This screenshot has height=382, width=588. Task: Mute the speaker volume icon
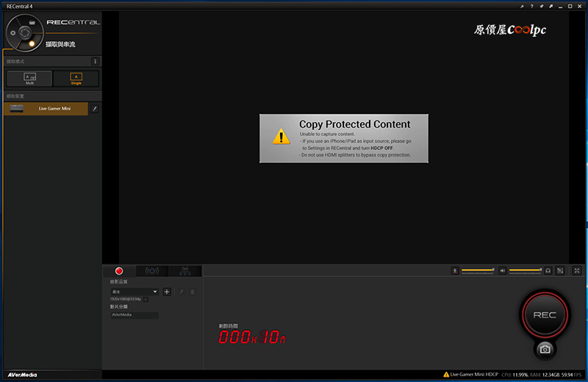tap(503, 270)
